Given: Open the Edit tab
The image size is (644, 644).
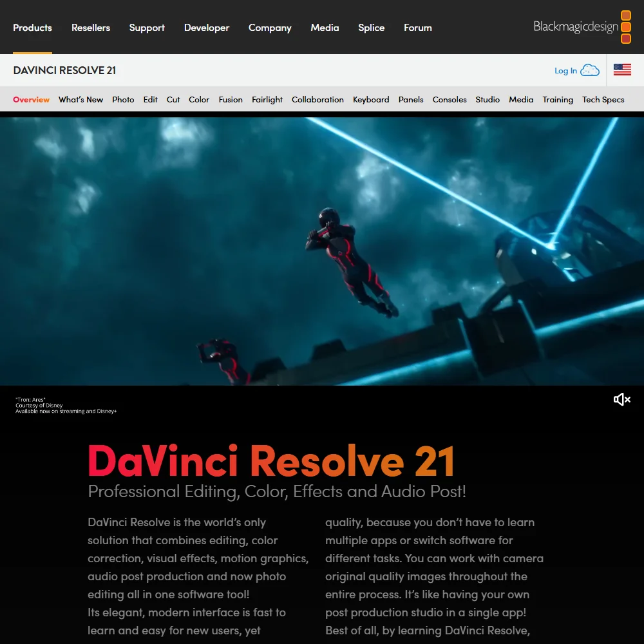Looking at the screenshot, I should 150,99.
